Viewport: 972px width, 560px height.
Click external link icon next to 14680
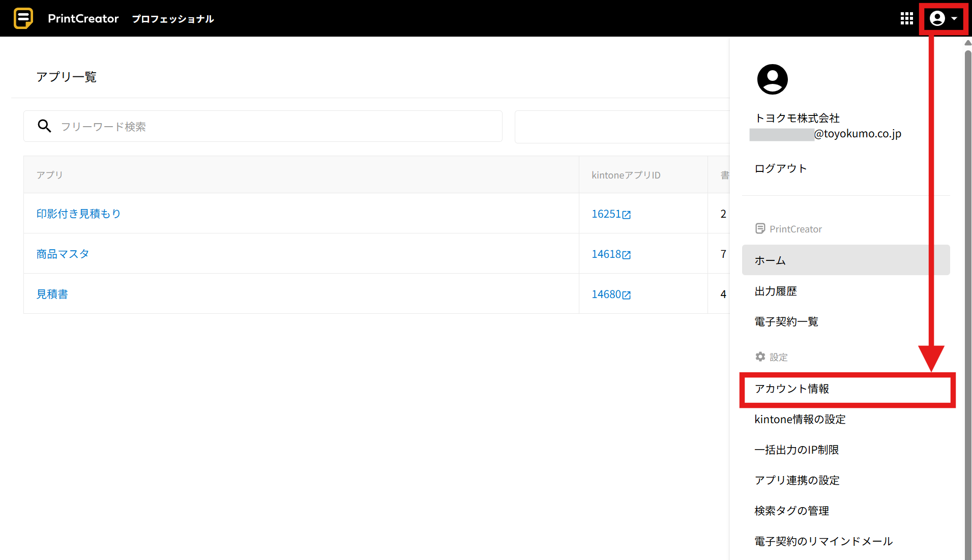(x=627, y=296)
